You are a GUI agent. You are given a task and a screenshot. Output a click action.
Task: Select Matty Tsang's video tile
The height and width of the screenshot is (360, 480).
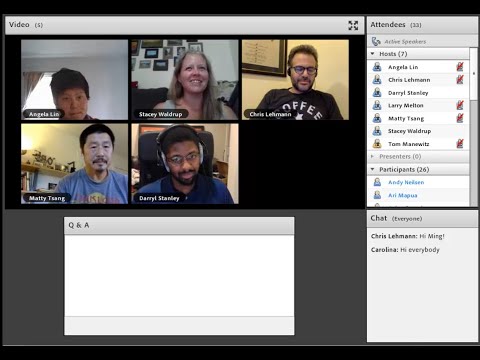(74, 164)
